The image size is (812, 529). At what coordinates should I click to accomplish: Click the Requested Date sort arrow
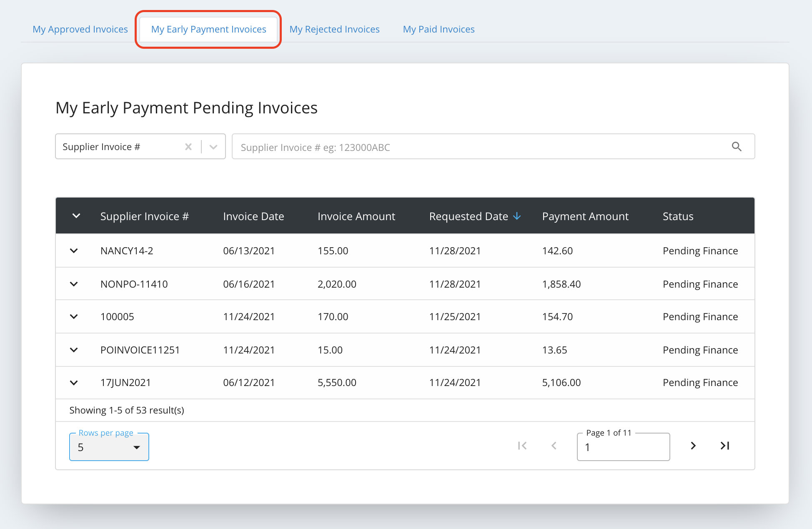[x=517, y=216]
